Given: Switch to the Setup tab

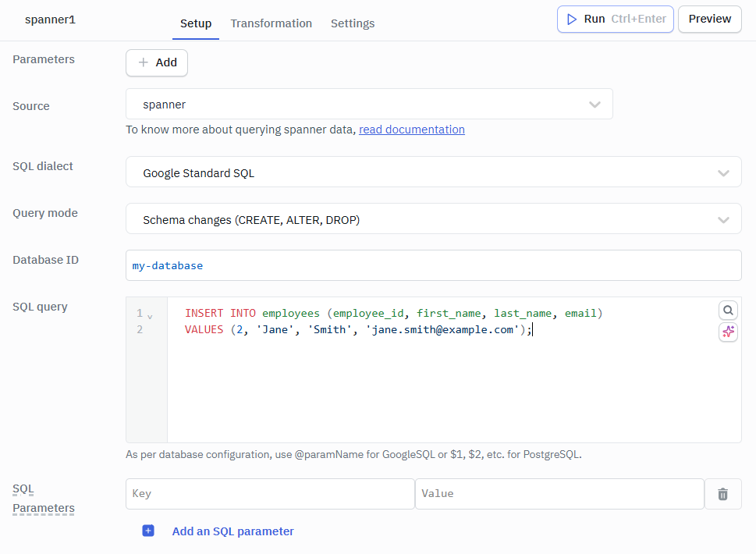Looking at the screenshot, I should coord(196,23).
